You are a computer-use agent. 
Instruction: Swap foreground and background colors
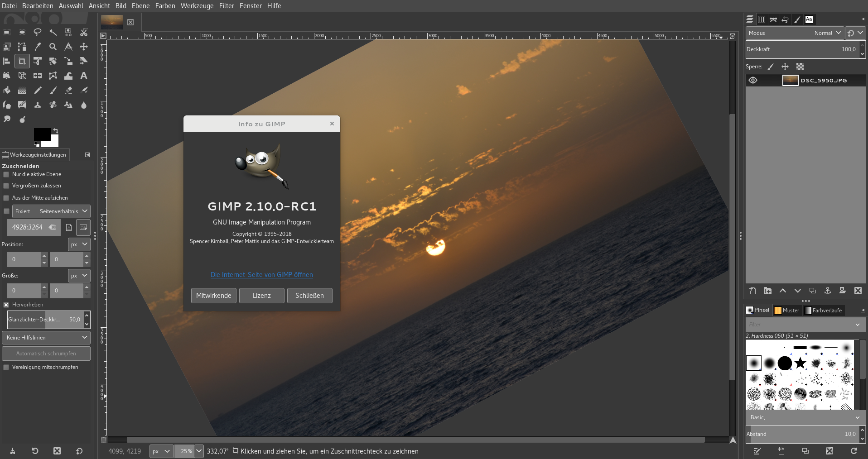pos(56,130)
